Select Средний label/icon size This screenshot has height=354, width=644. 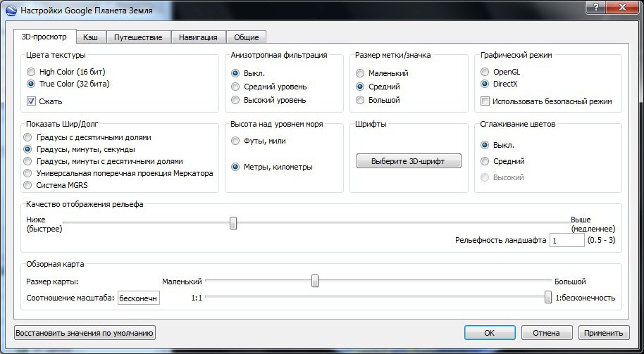(378, 87)
